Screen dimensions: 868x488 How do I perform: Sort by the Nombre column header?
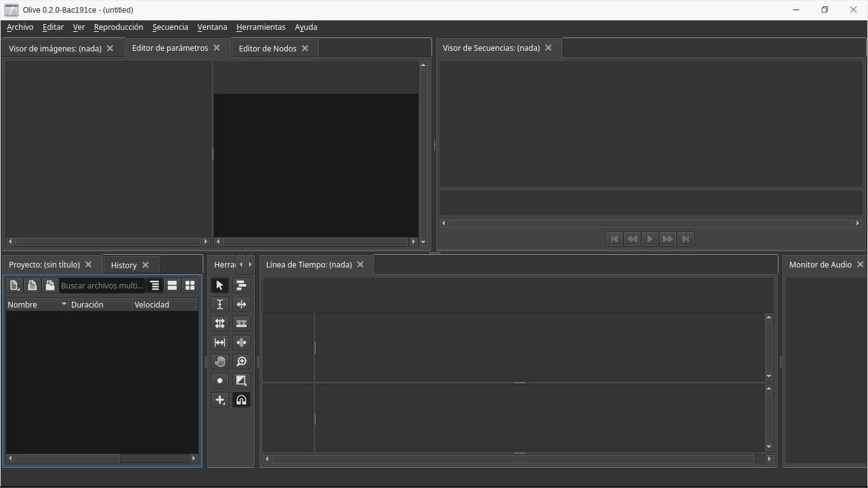[x=37, y=304]
